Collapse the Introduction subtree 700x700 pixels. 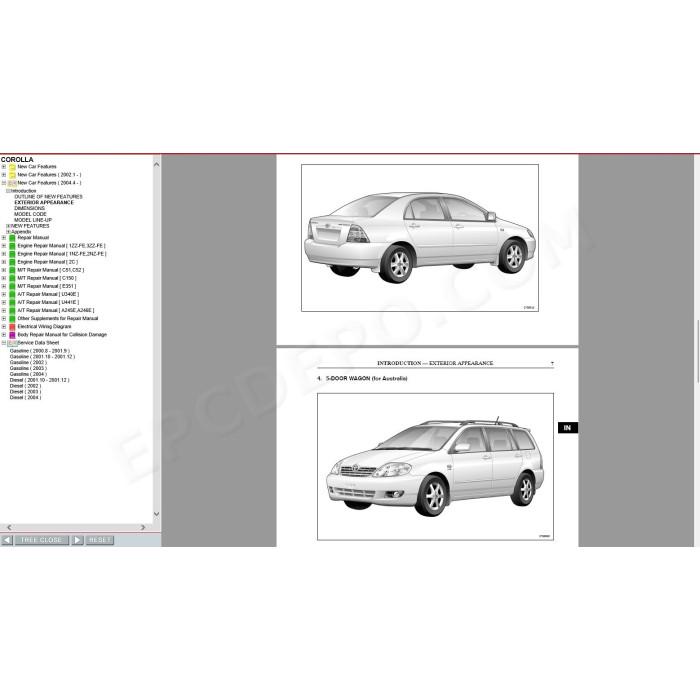tap(8, 191)
